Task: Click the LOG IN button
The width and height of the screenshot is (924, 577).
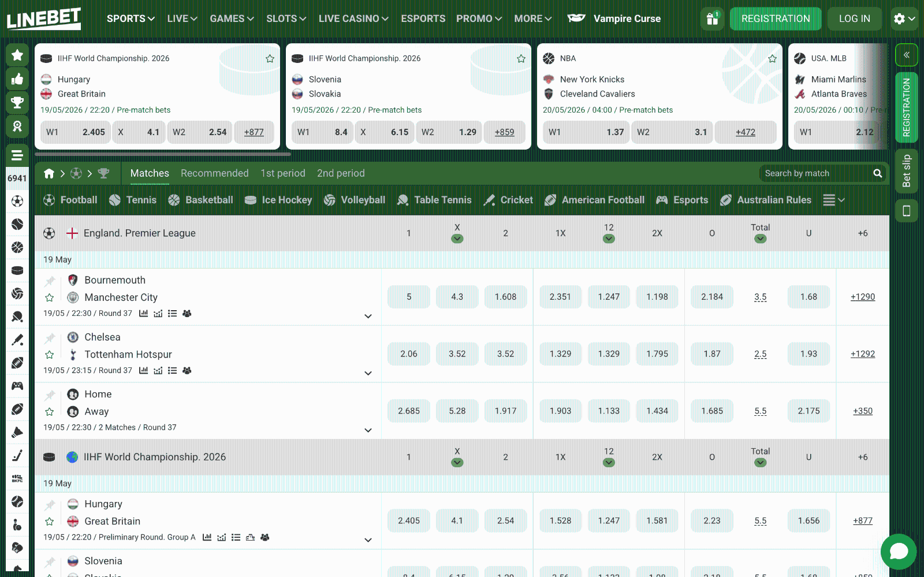Action: coord(855,18)
